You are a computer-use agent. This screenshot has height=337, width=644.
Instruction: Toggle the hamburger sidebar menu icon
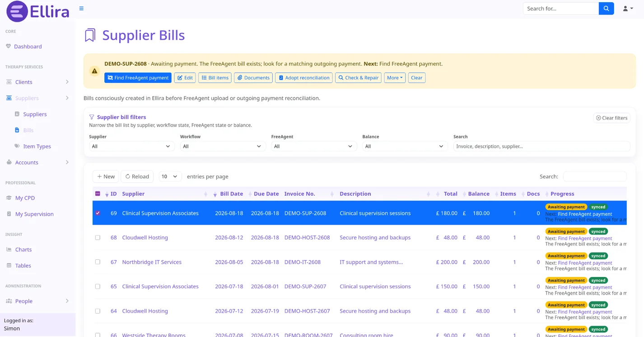pos(81,9)
